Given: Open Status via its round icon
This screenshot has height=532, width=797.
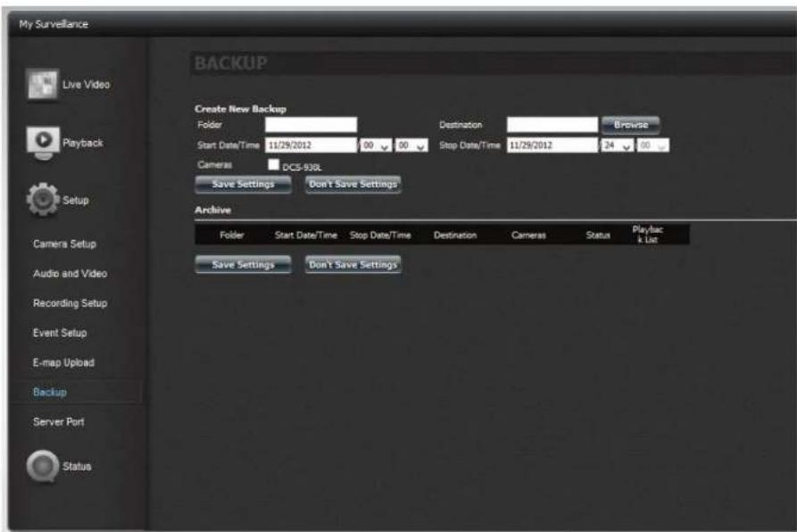Looking at the screenshot, I should tap(43, 465).
